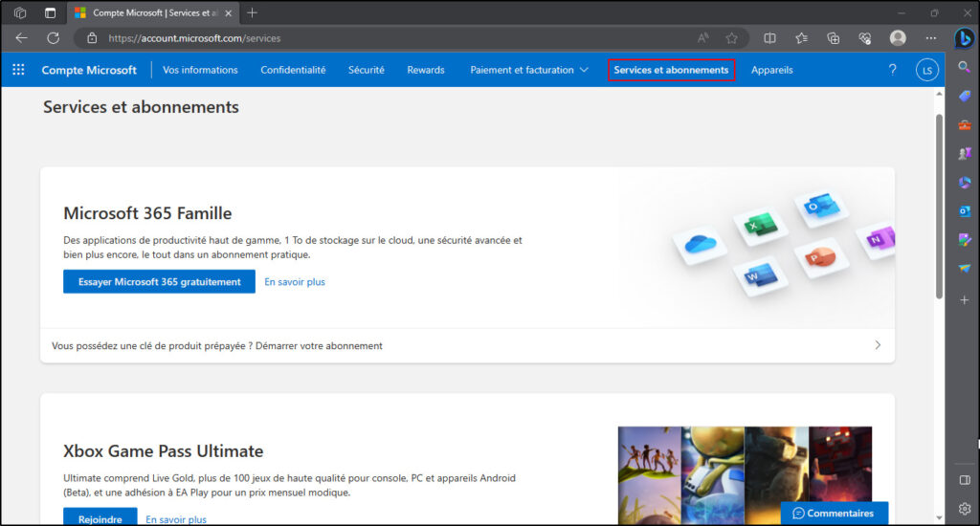
Task: Open the Vos informations tab
Action: pos(200,70)
